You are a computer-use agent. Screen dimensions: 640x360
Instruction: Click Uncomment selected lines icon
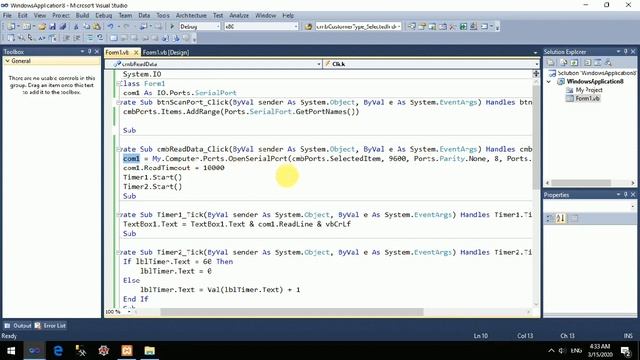[100, 38]
